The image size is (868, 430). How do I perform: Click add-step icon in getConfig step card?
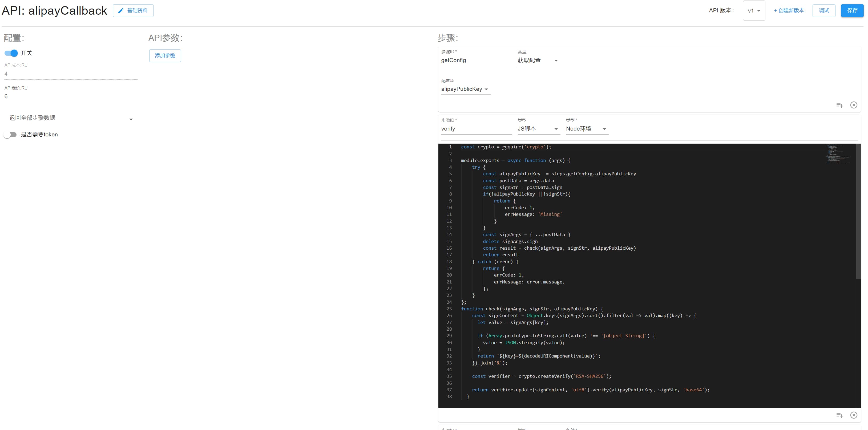pyautogui.click(x=840, y=105)
